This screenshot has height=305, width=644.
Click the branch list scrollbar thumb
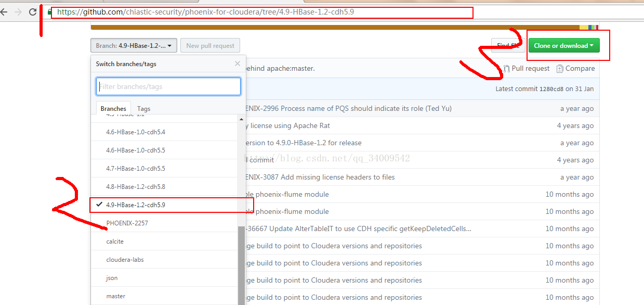241,265
